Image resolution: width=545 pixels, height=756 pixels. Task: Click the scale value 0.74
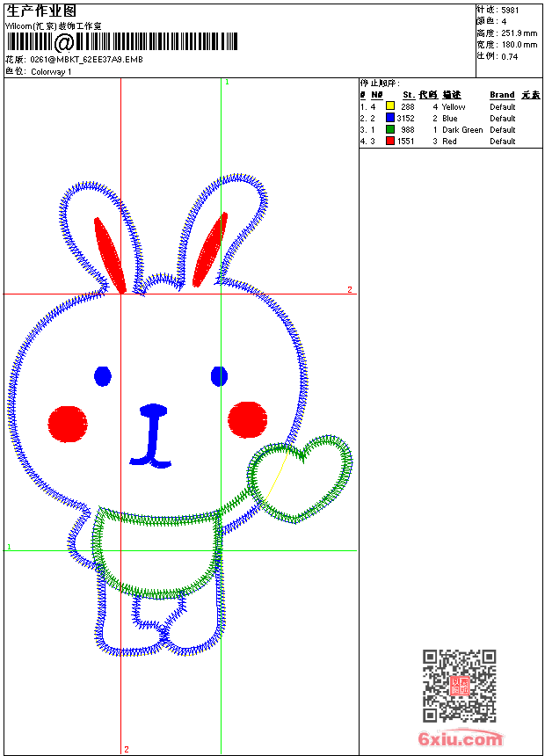pos(509,57)
